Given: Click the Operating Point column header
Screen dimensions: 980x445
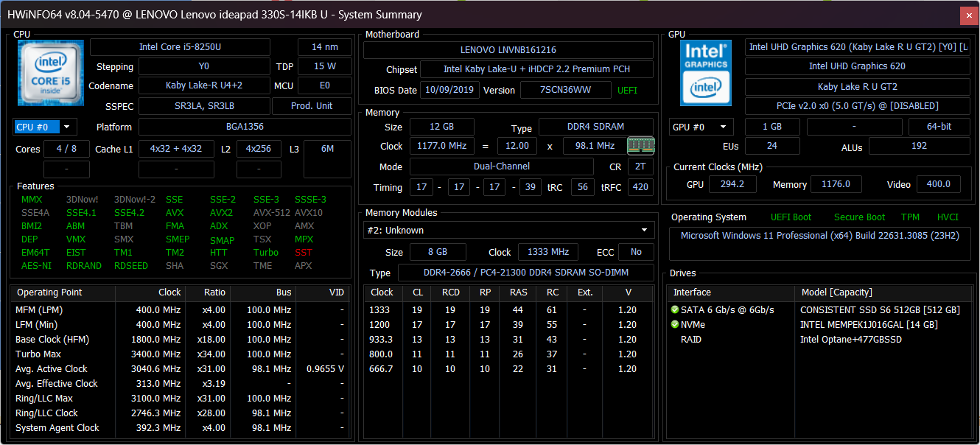Looking at the screenshot, I should coord(63,292).
